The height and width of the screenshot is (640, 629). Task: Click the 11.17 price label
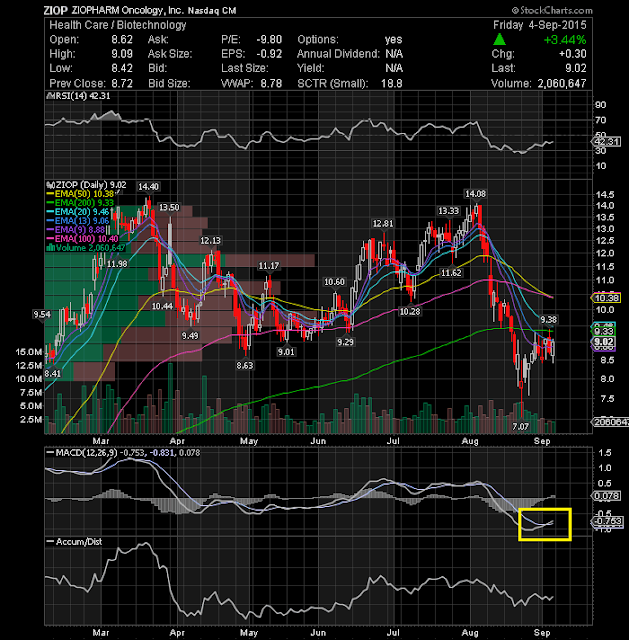click(x=269, y=266)
